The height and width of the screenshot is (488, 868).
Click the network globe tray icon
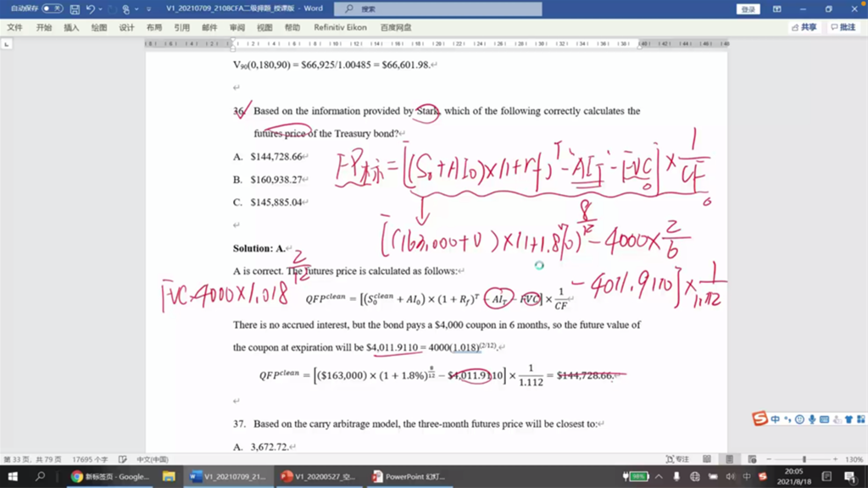tap(695, 476)
